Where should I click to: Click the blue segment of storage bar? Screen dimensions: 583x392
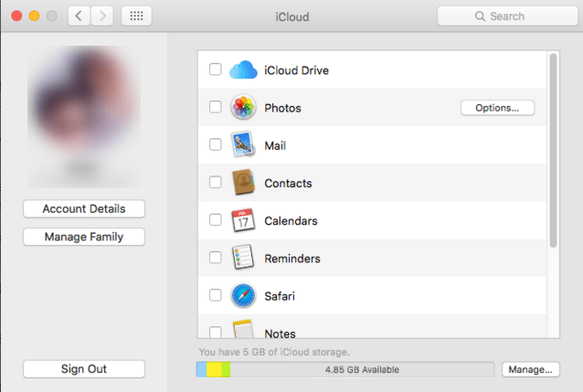(202, 370)
